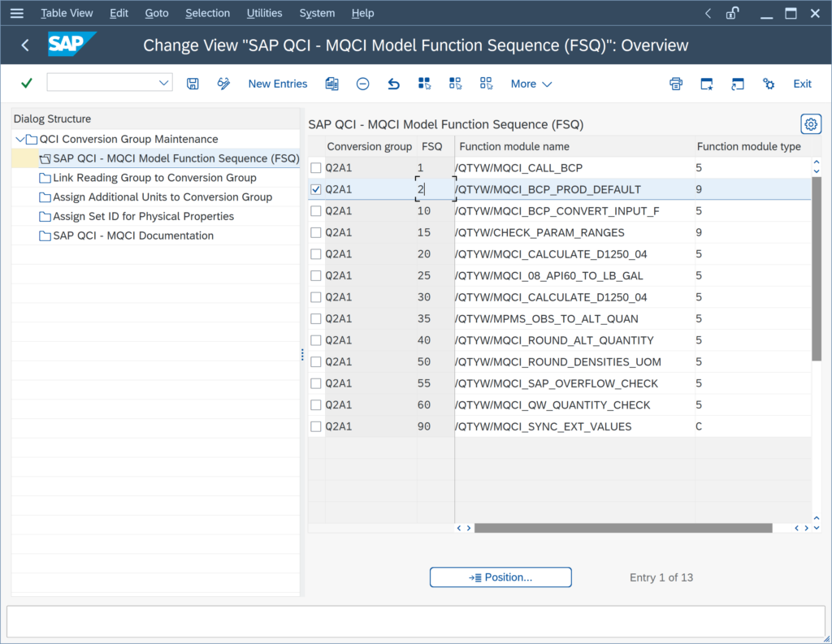Image resolution: width=832 pixels, height=644 pixels.
Task: Click the table's horizontal scrollbar thumb
Action: click(x=623, y=528)
